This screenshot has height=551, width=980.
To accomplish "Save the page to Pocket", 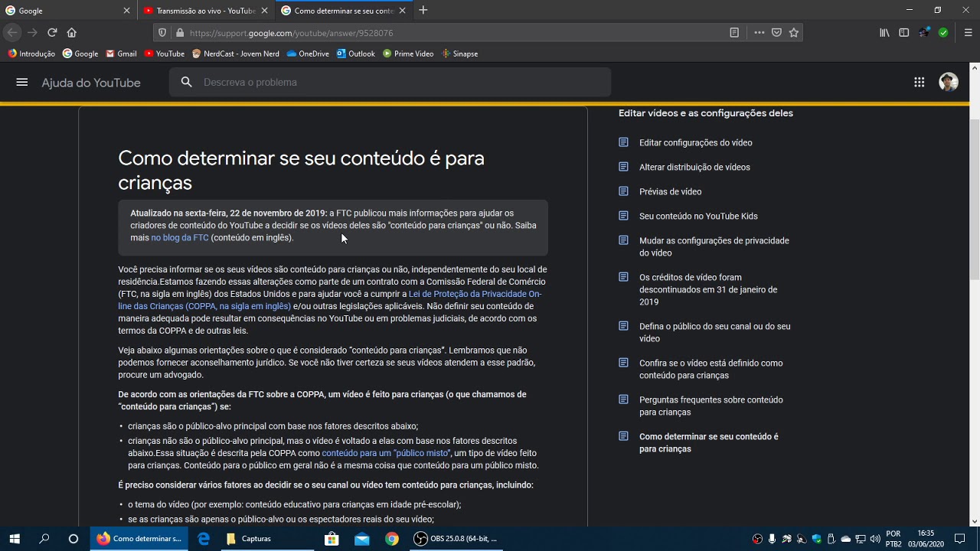I will coord(776,33).
